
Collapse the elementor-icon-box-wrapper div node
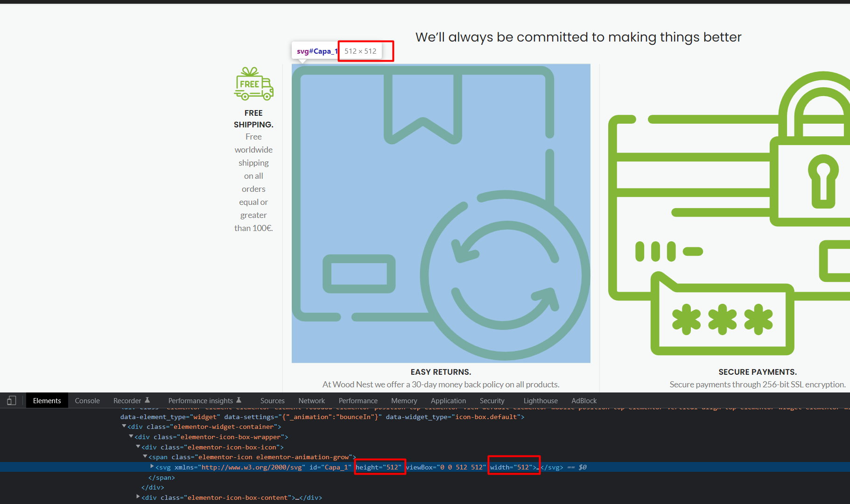(131, 436)
